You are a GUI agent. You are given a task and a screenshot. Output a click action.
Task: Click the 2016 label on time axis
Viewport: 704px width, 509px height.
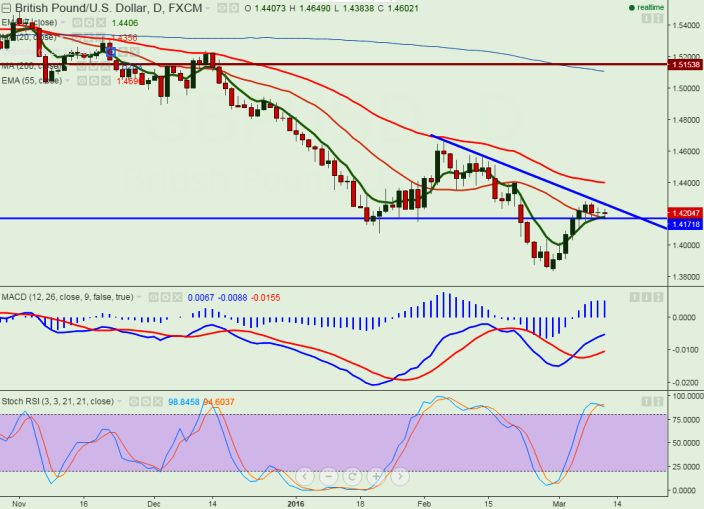click(295, 504)
